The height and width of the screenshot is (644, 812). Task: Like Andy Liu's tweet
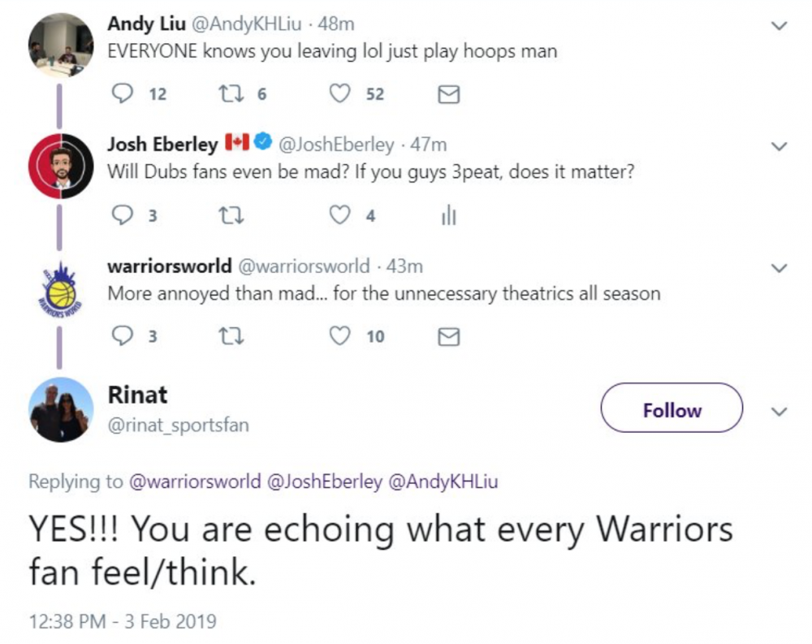point(339,94)
